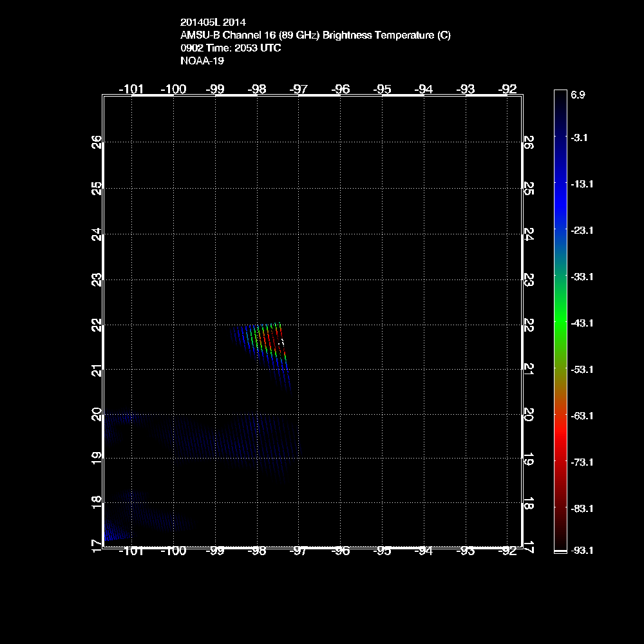Click the 24 latitude label on right axis
This screenshot has width=644, height=644.
529,234
